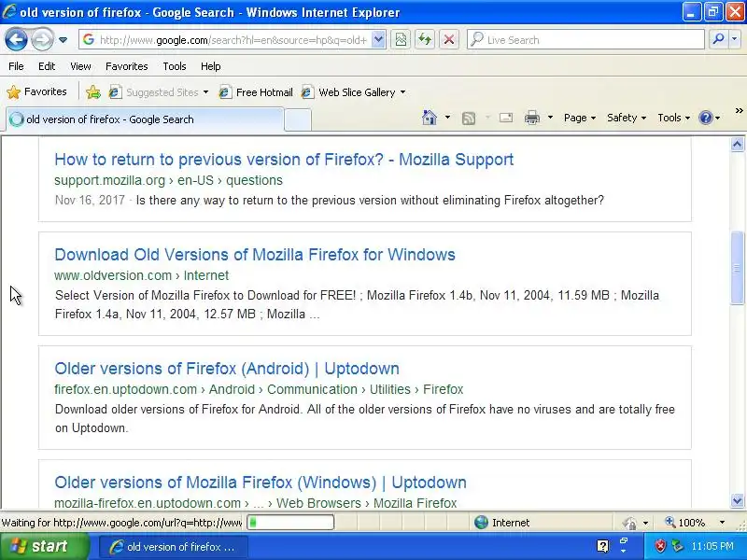The image size is (747, 560).
Task: Click the taskbar language bar restore icon
Action: (x=623, y=540)
